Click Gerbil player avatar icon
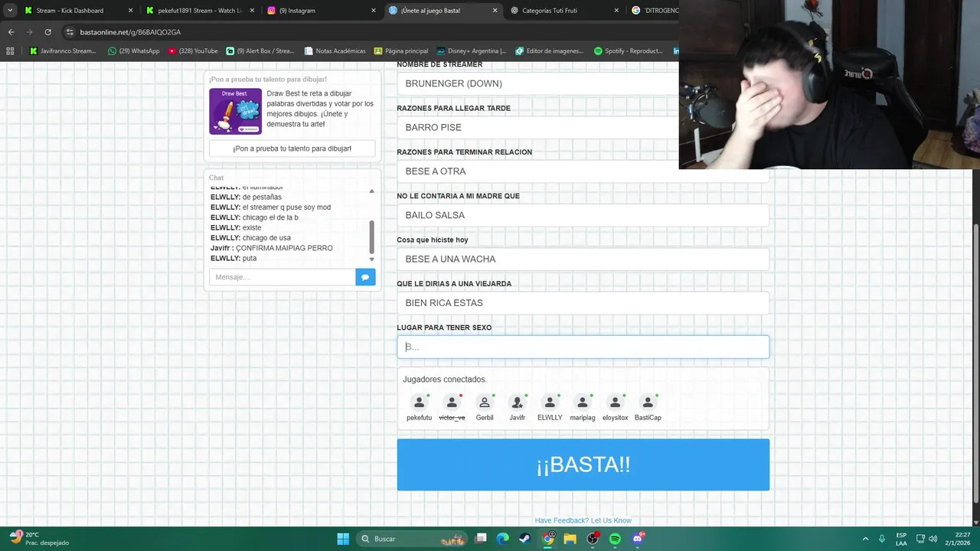 click(485, 403)
